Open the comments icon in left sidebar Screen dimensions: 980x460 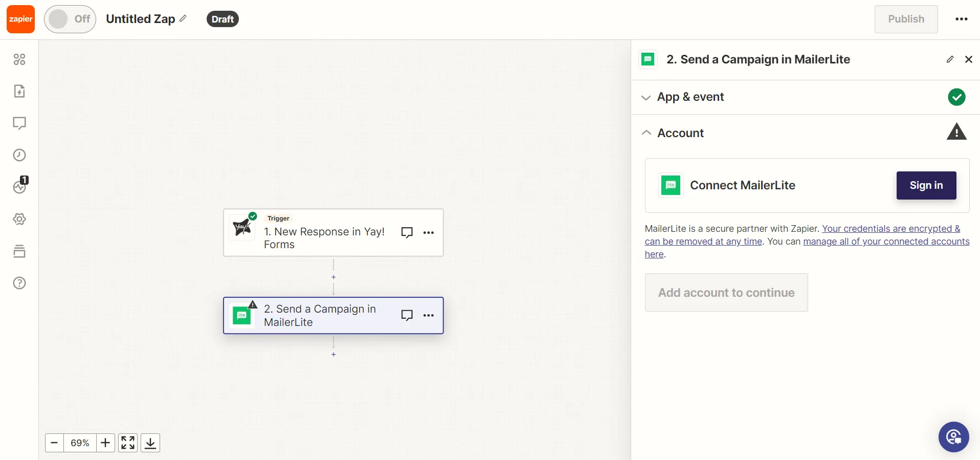[19, 123]
